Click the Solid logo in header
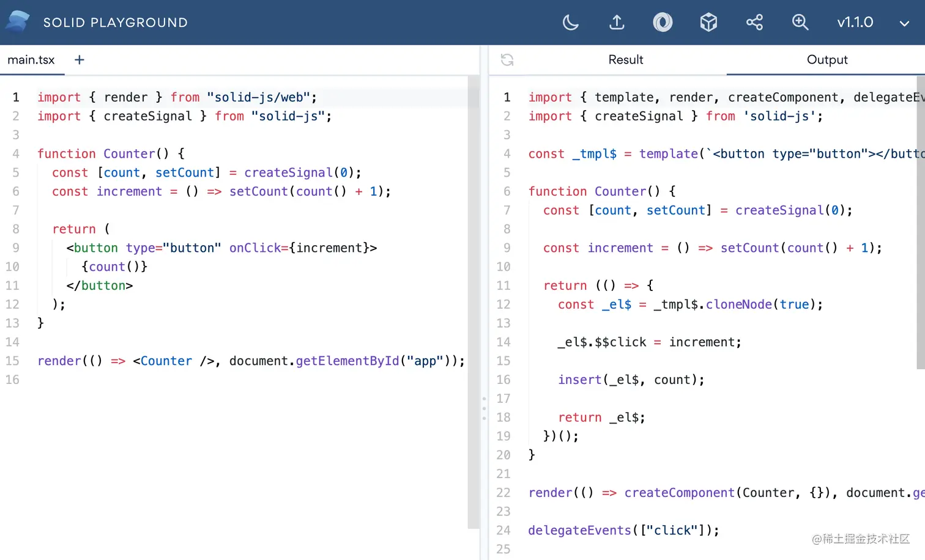The width and height of the screenshot is (925, 560). pos(18,22)
